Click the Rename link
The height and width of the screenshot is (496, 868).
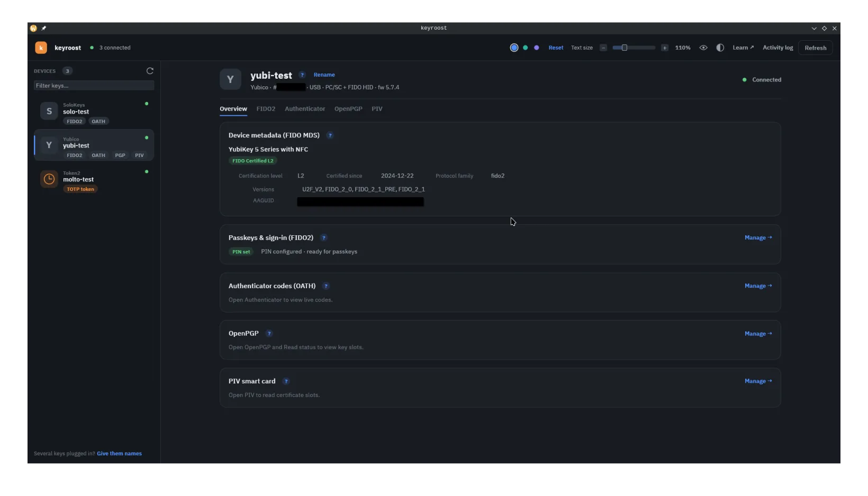(x=324, y=75)
